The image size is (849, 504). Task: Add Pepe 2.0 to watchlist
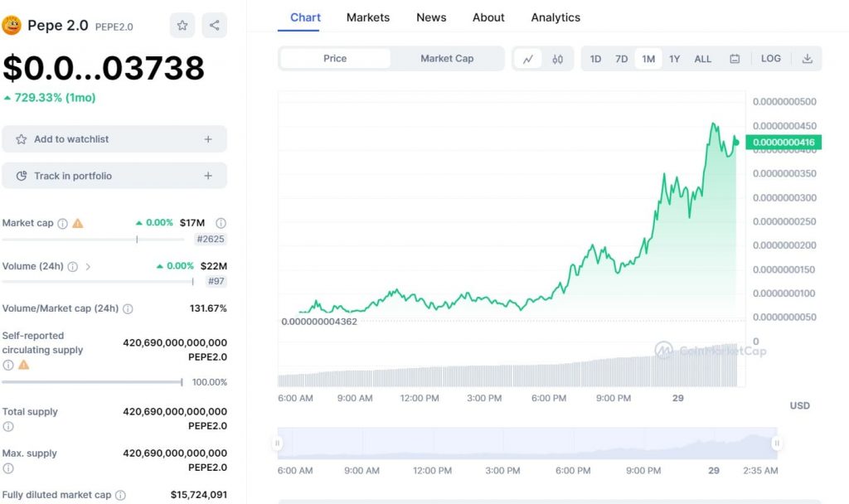point(114,138)
